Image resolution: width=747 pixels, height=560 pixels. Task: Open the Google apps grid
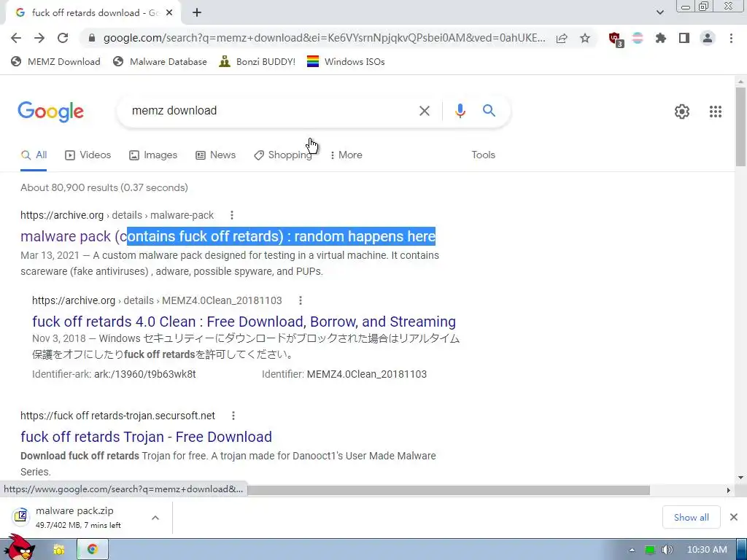(715, 112)
